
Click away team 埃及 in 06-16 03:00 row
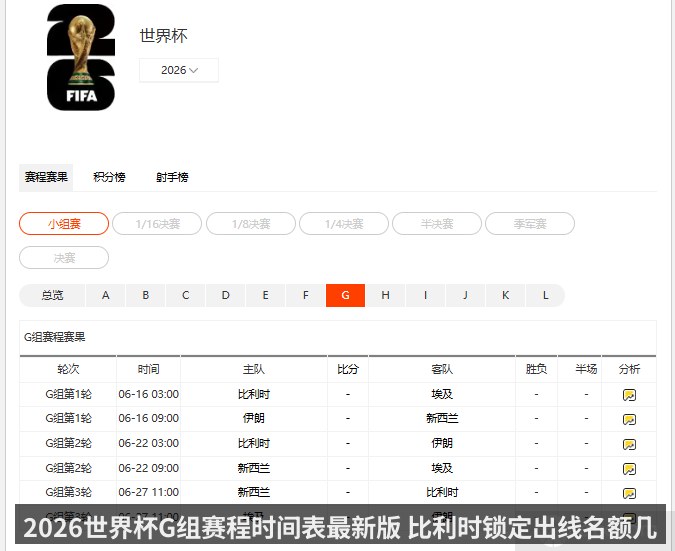point(442,394)
